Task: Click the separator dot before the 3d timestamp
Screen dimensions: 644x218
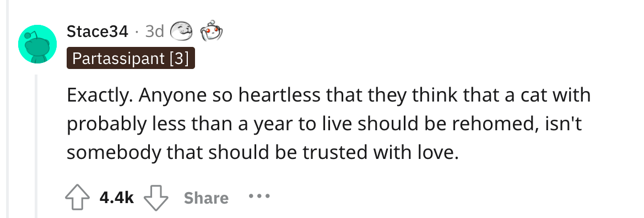Action: click(x=137, y=31)
